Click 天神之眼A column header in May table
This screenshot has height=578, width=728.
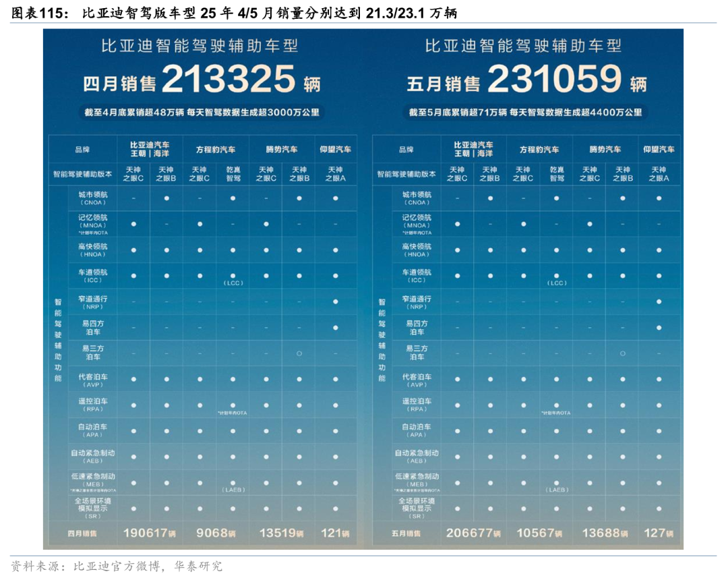tap(659, 174)
